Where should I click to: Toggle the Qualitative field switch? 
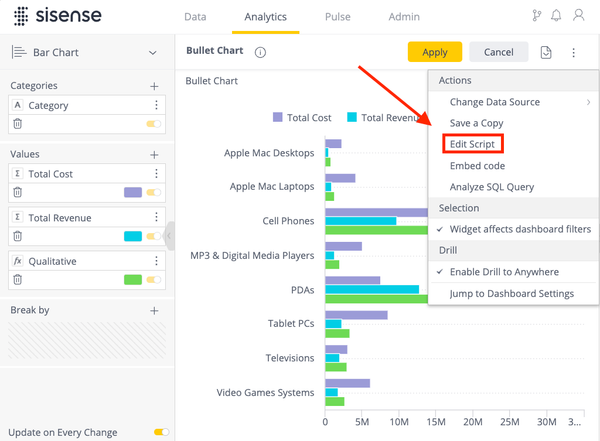154,279
